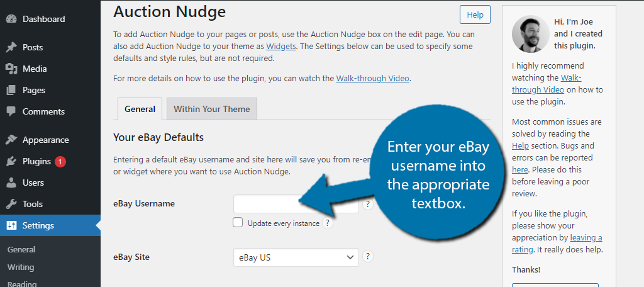644x287 pixels.
Task: Open the Widgets link
Action: point(281,46)
